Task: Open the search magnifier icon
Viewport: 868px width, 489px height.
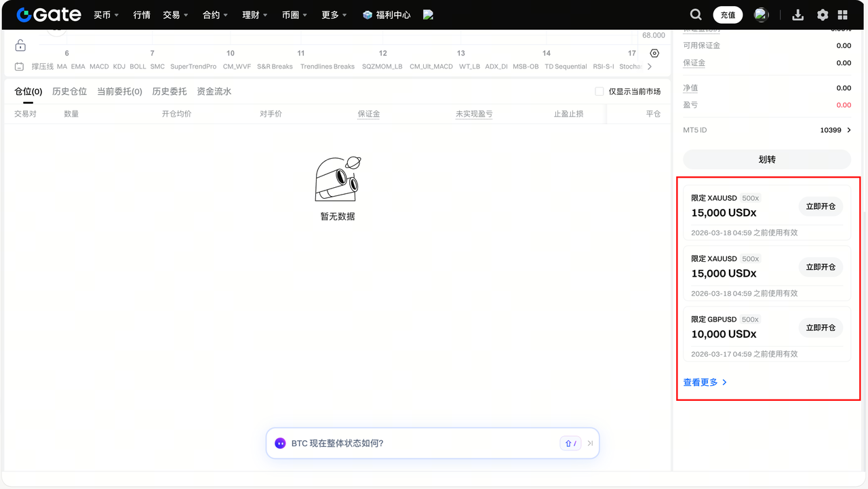Action: [696, 14]
